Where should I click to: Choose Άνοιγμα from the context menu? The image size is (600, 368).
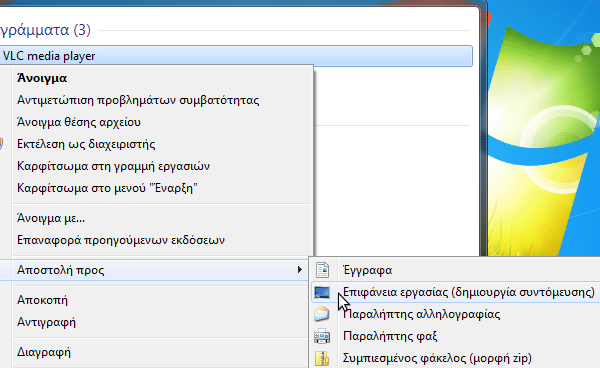tap(42, 78)
